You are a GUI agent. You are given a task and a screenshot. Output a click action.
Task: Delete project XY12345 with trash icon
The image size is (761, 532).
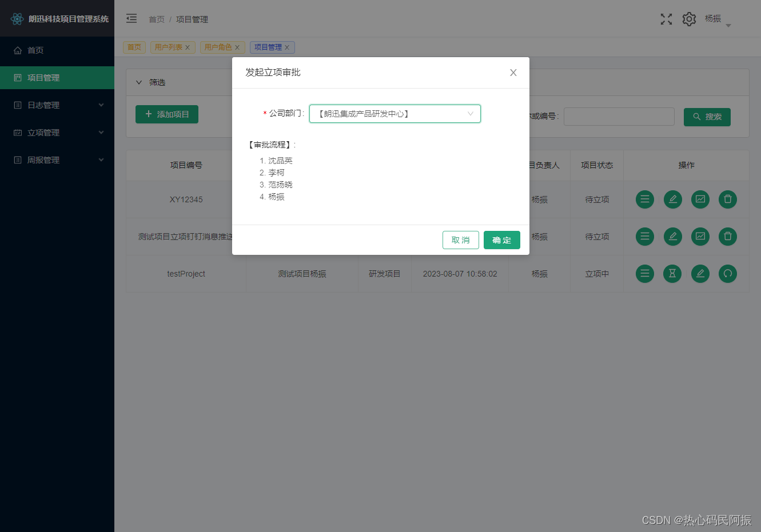[727, 199]
